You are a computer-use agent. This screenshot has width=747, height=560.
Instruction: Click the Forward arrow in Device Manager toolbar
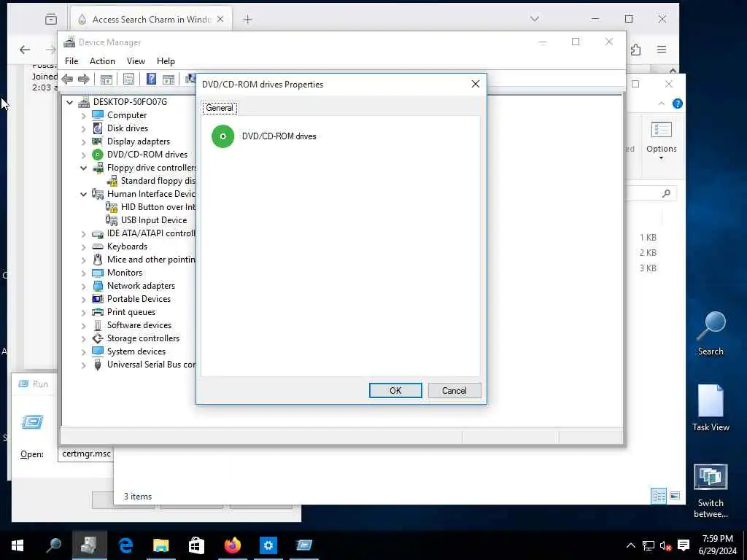(84, 79)
